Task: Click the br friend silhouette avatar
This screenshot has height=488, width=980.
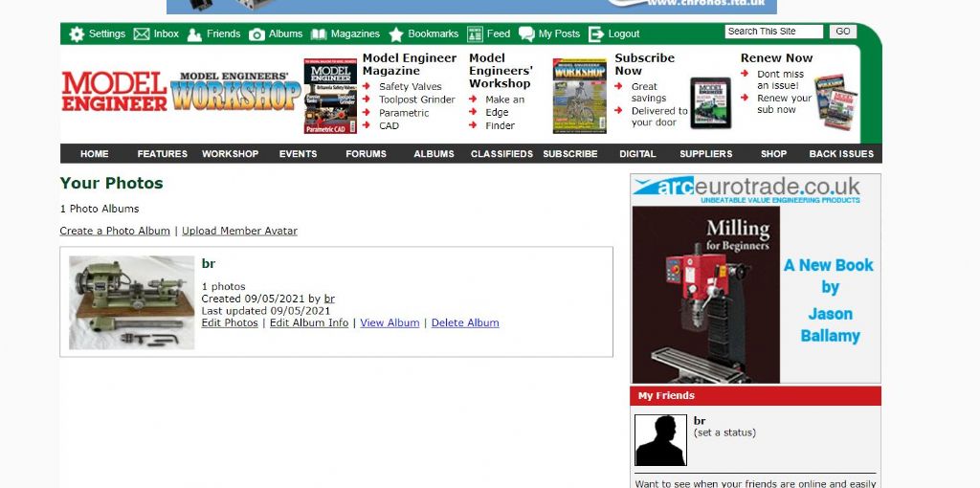Action: (660, 440)
